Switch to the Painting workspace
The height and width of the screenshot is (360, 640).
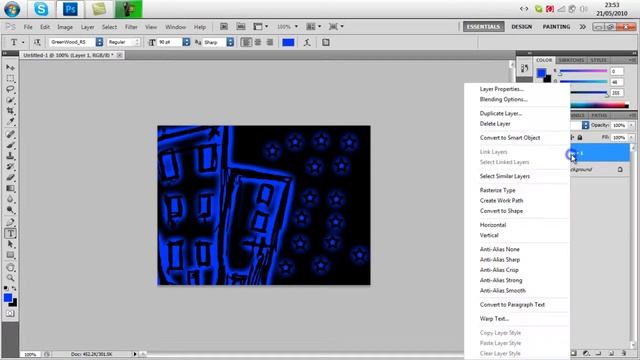coord(556,27)
